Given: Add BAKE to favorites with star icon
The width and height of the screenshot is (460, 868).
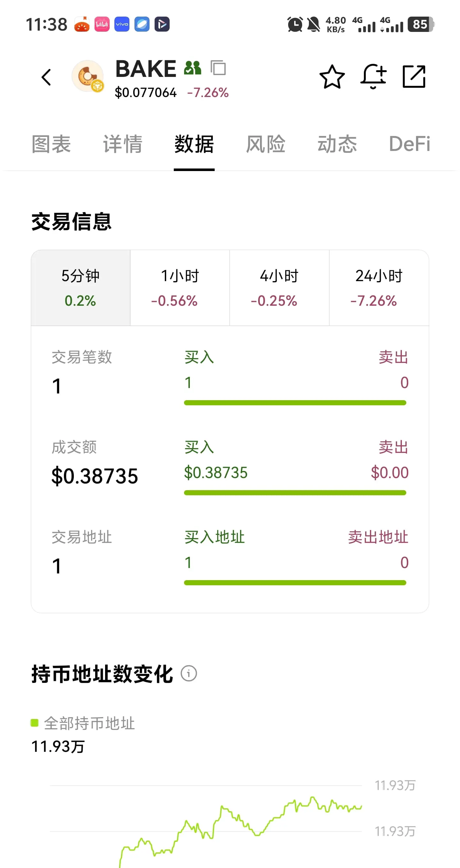Looking at the screenshot, I should (x=332, y=77).
